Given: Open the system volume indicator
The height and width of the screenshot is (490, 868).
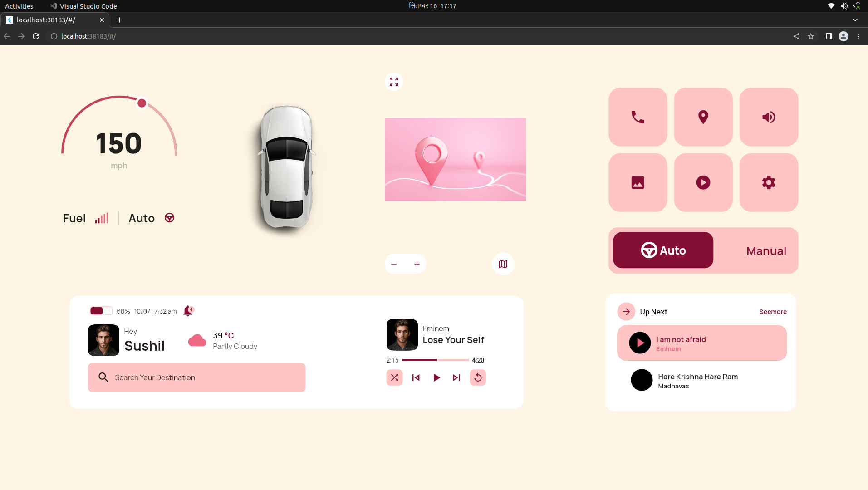Looking at the screenshot, I should pyautogui.click(x=844, y=6).
